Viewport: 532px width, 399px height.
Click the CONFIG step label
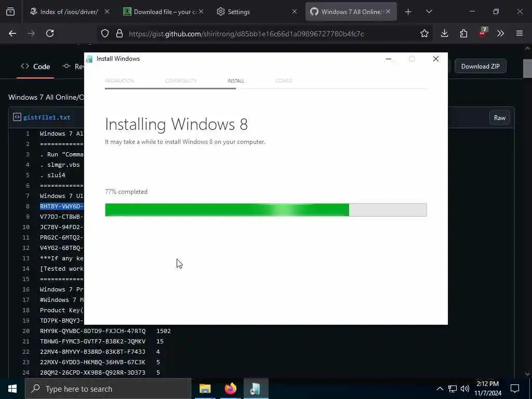284,81
